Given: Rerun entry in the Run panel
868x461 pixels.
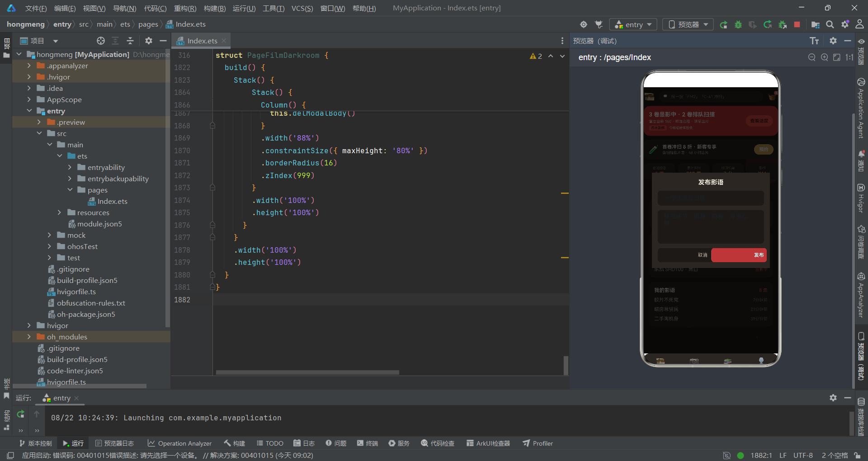Looking at the screenshot, I should (21, 414).
